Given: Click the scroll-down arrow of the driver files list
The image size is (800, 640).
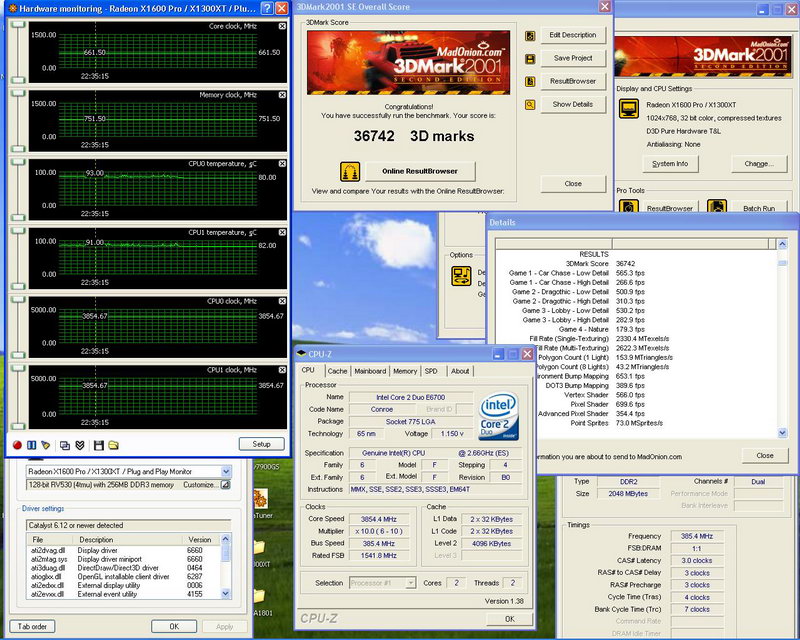Looking at the screenshot, I should (226, 594).
